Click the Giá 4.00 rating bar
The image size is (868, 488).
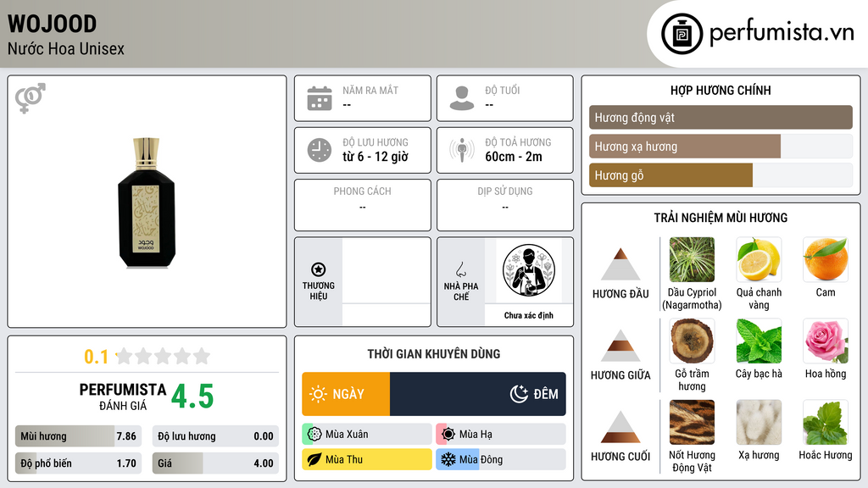pos(215,463)
